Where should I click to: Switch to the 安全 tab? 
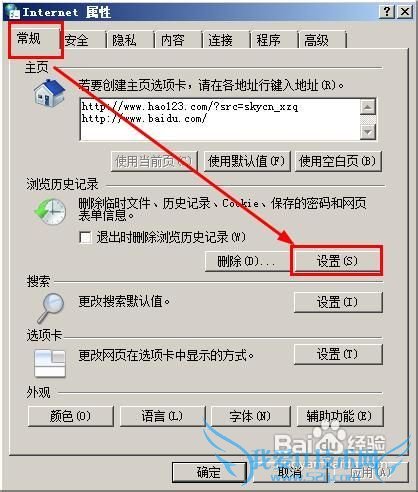(77, 40)
